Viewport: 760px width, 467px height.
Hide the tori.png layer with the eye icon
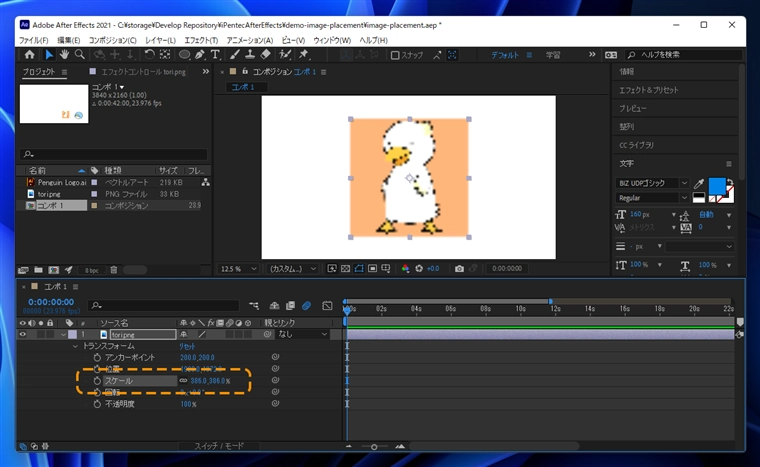pos(23,334)
